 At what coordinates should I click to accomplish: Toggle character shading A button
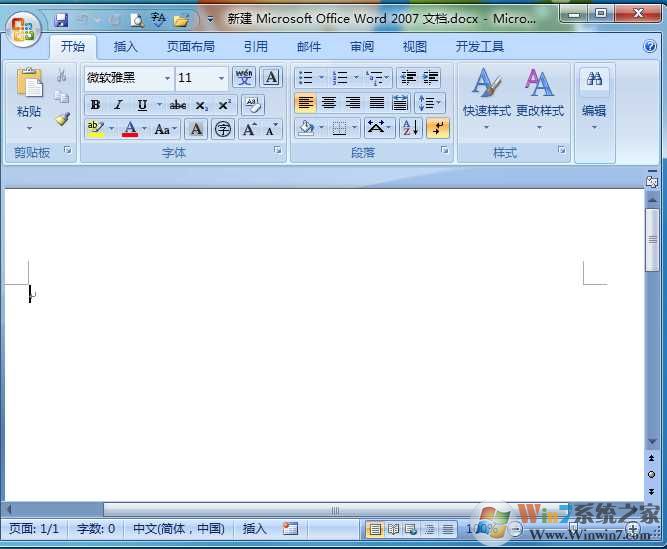point(196,129)
